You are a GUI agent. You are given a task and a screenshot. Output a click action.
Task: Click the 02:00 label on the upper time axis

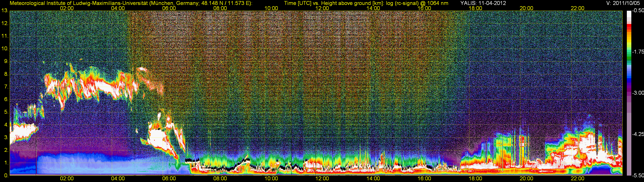pyautogui.click(x=67, y=8)
